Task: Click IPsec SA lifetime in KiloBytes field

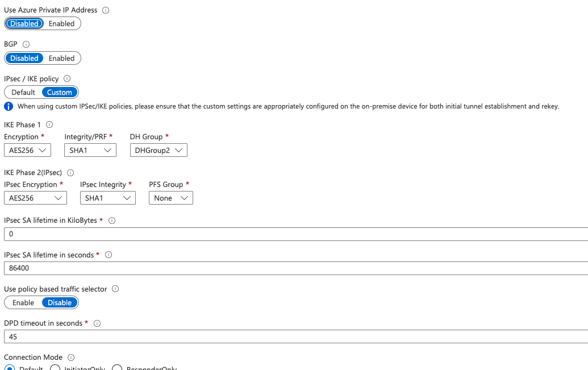Action: click(296, 234)
